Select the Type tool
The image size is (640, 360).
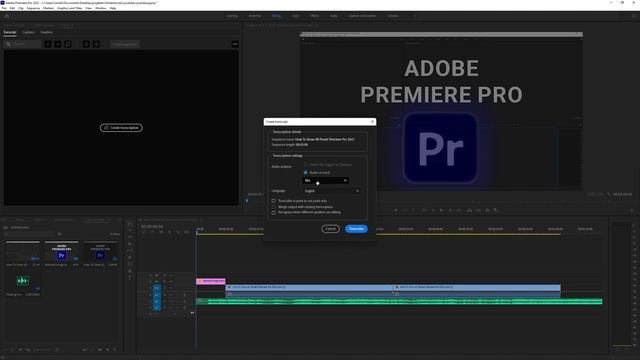130,278
